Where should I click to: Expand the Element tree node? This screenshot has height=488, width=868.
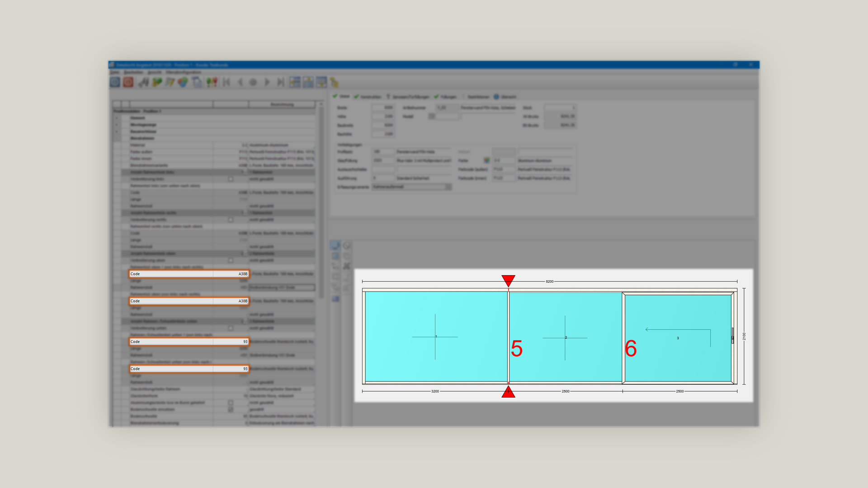coord(117,118)
